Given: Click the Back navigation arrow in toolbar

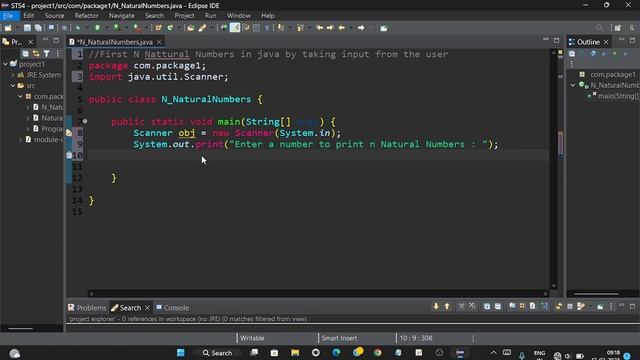Looking at the screenshot, I should [x=342, y=28].
